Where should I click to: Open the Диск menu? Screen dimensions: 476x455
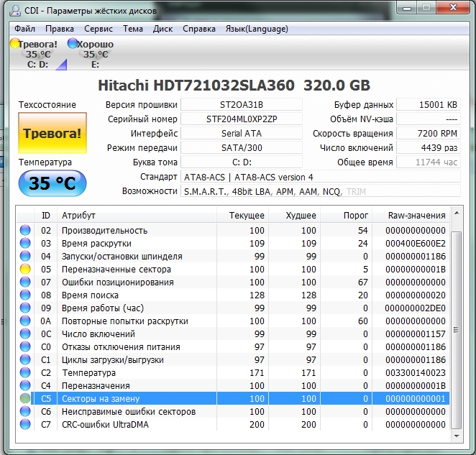163,29
